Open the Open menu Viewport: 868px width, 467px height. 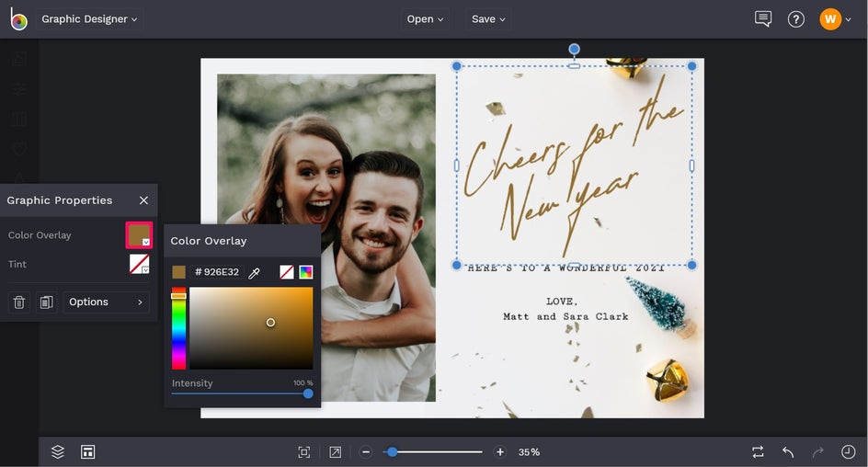tap(425, 18)
